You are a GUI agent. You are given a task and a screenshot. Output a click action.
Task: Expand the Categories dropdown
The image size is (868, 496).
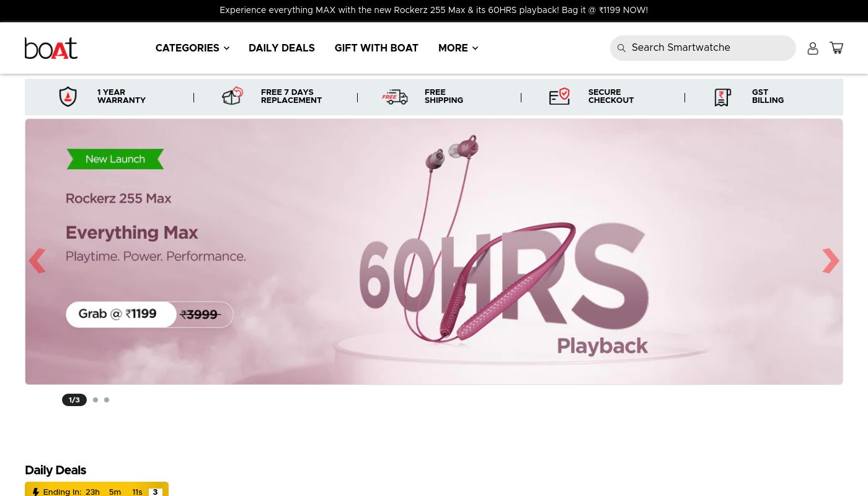tap(192, 48)
